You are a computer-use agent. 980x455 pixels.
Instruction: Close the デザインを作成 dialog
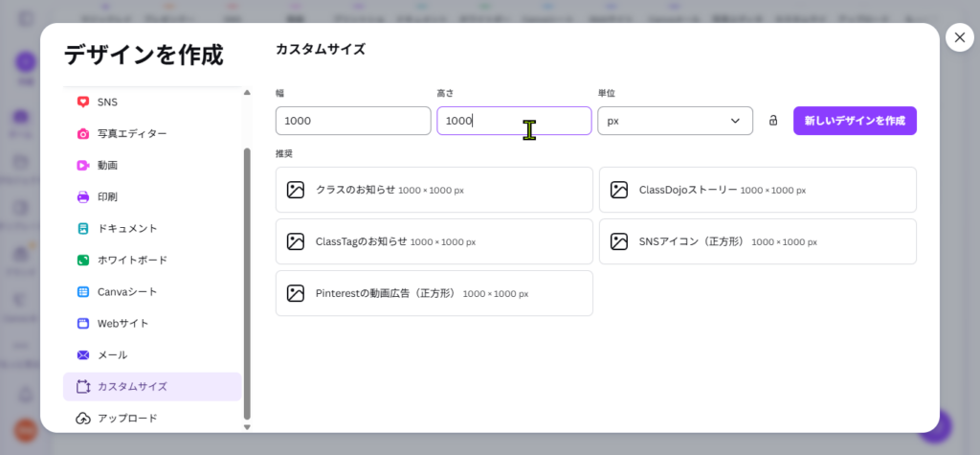pos(960,37)
